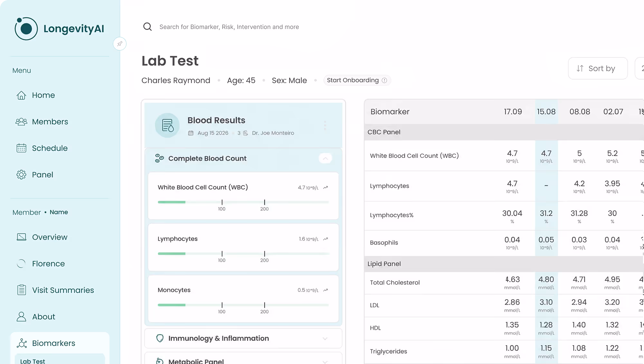The width and height of the screenshot is (644, 364).
Task: Click the Immunology & Inflammation shield icon
Action: click(x=160, y=338)
